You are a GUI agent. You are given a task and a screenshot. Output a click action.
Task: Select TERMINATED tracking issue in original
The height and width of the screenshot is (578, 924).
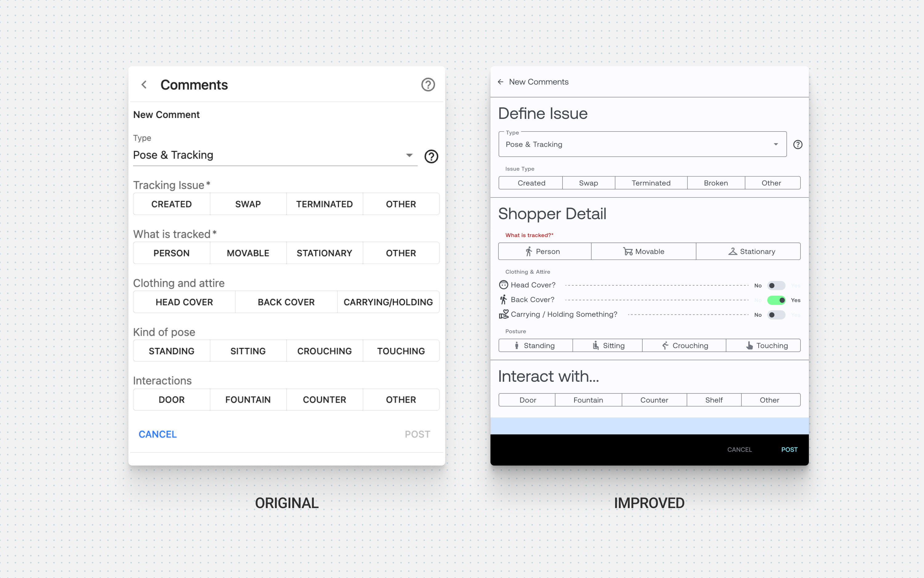pos(324,204)
